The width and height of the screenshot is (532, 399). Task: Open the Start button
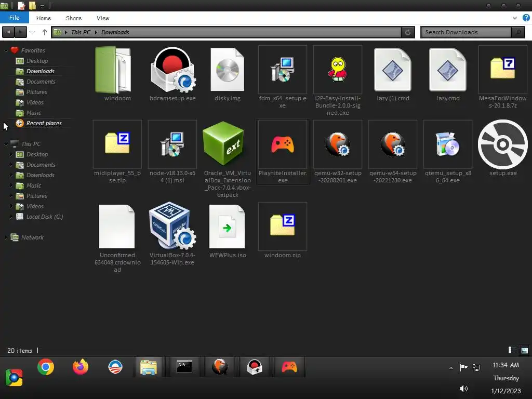(x=14, y=378)
